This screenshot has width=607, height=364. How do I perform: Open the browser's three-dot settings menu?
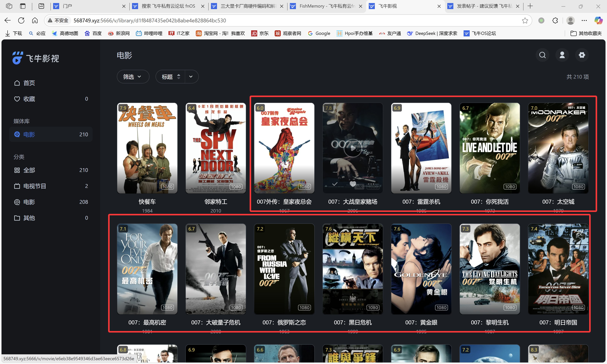[x=584, y=20]
